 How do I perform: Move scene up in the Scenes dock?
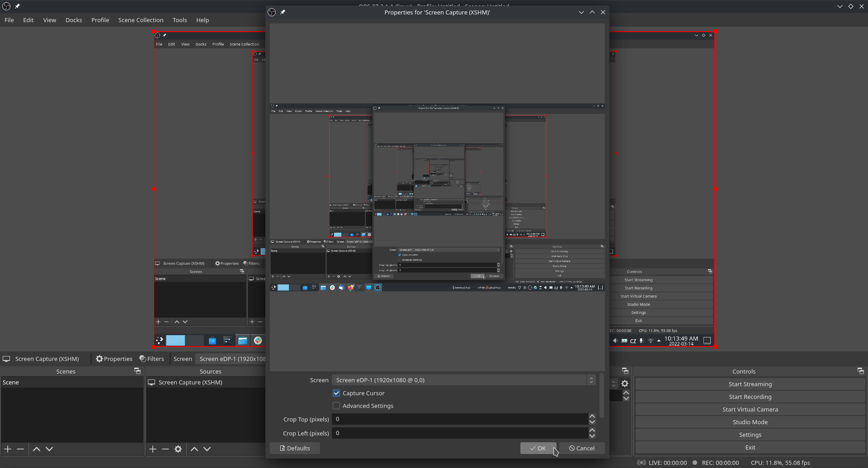[x=37, y=449]
